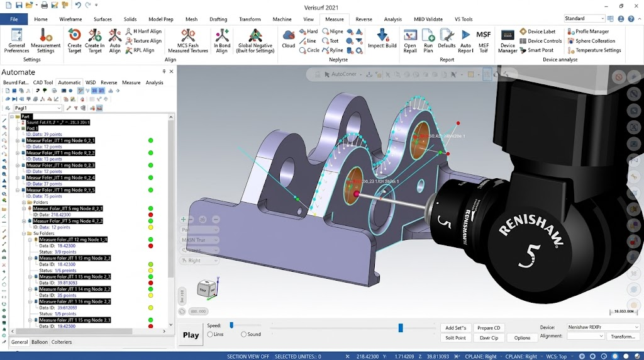Save the file from quick access toolbar
Image resolution: width=644 pixels, height=360 pixels.
19,5
